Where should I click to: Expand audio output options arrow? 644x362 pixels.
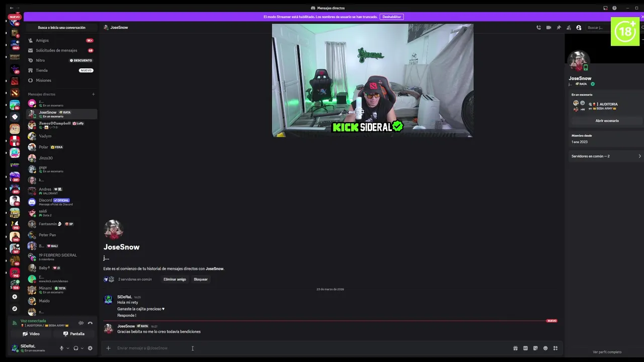point(82,348)
